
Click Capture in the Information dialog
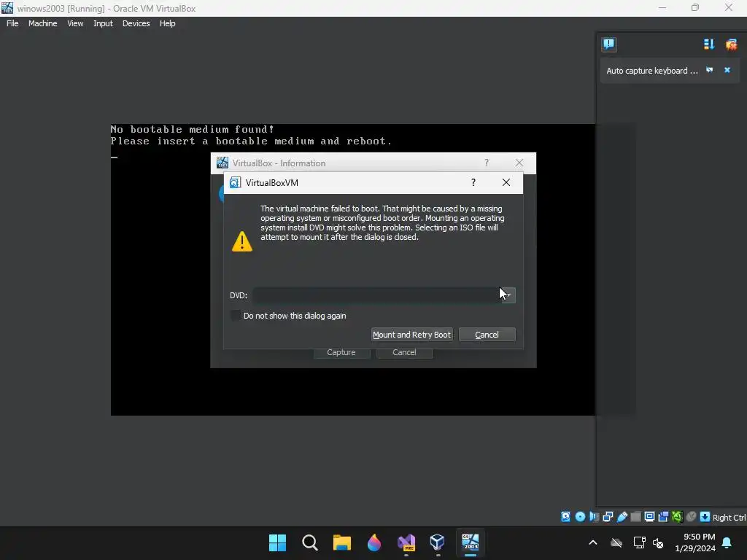pos(341,352)
